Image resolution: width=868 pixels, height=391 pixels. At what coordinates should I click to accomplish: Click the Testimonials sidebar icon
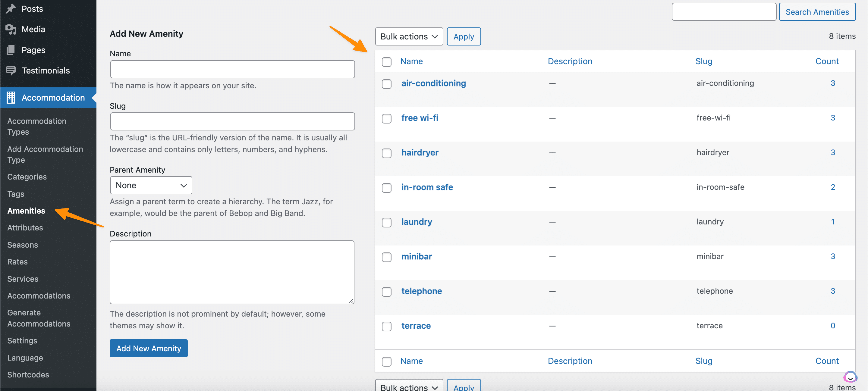coord(11,70)
